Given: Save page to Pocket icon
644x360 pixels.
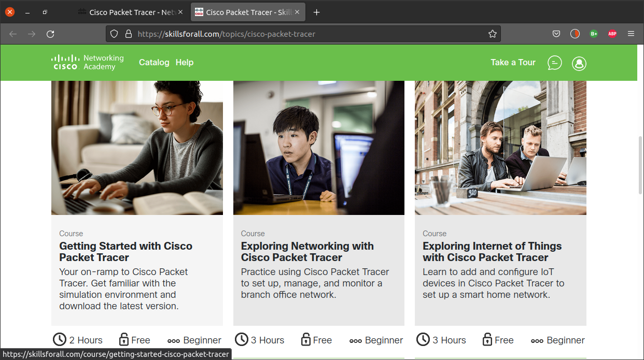Looking at the screenshot, I should (x=556, y=34).
